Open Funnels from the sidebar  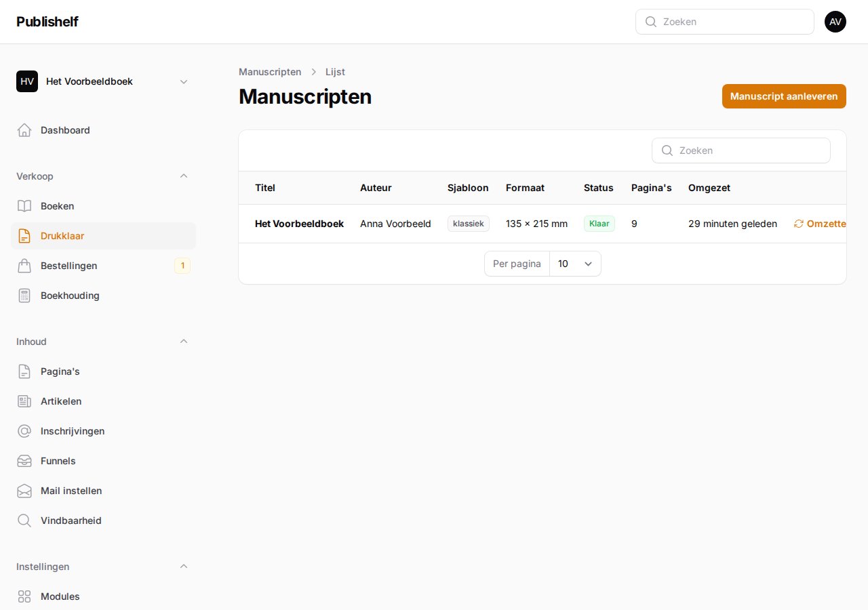tap(104, 461)
